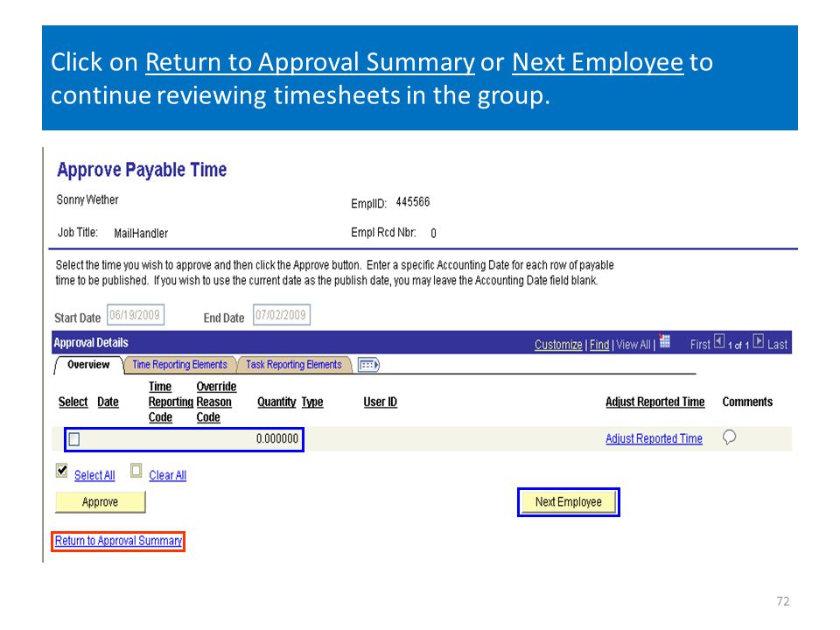Sort by the Quantity column header
Screen dimensions: 840x630
point(276,402)
